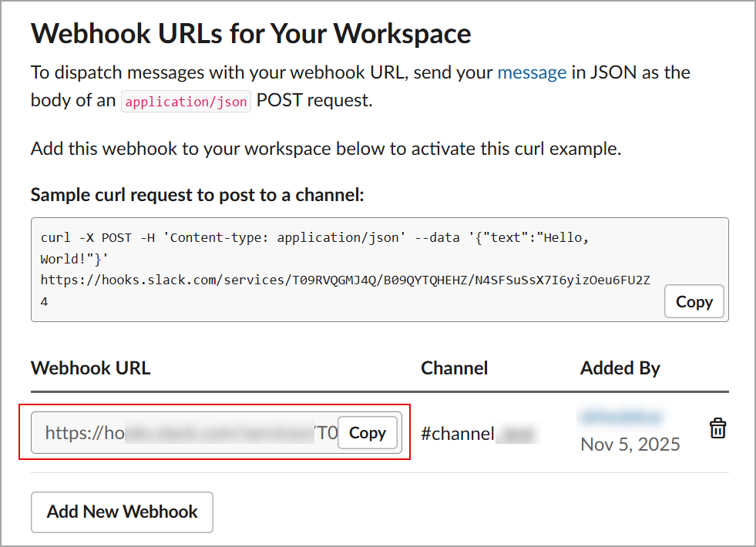The image size is (756, 547).
Task: Open the blurred Added By user link
Action: (620, 418)
